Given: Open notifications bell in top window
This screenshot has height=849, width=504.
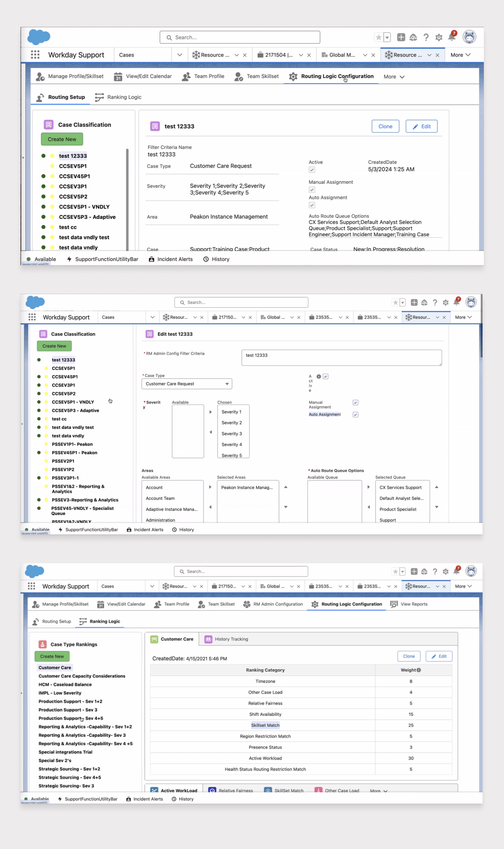Looking at the screenshot, I should tap(452, 37).
